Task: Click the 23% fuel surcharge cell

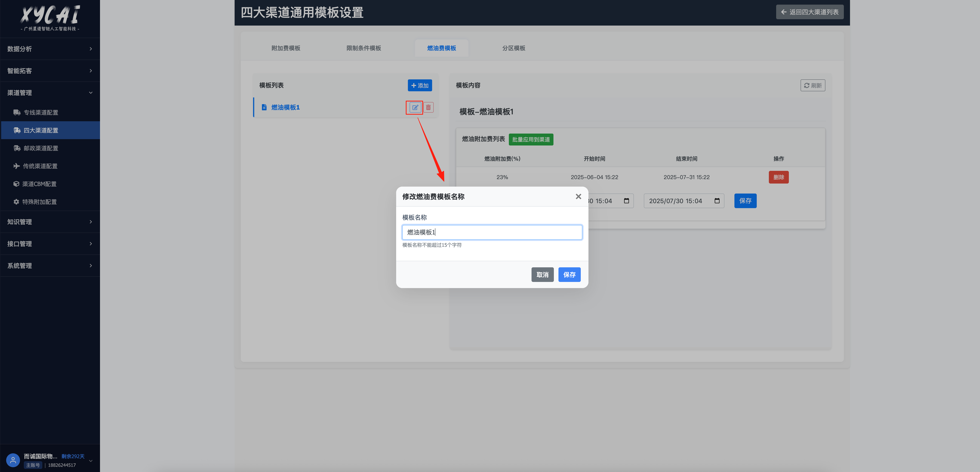Action: point(502,177)
